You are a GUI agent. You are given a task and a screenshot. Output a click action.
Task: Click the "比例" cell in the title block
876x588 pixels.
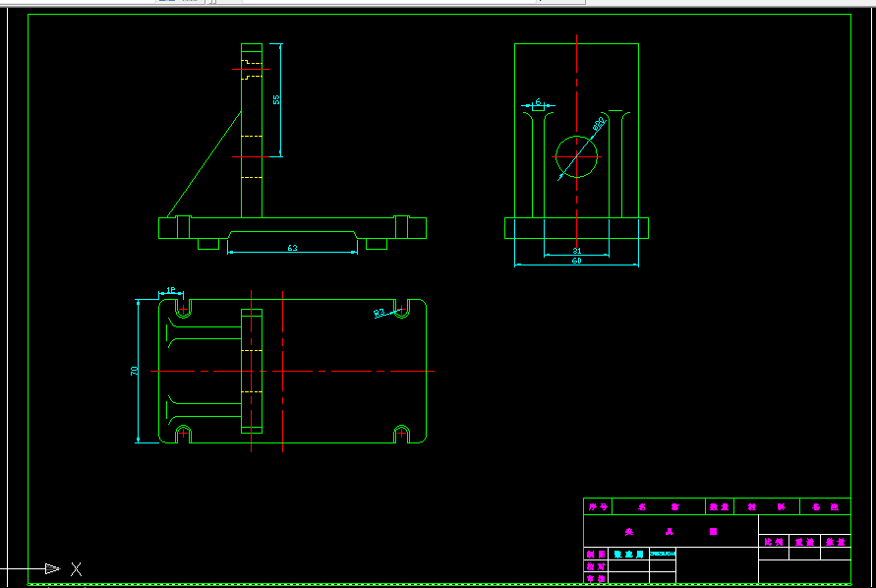tap(774, 542)
